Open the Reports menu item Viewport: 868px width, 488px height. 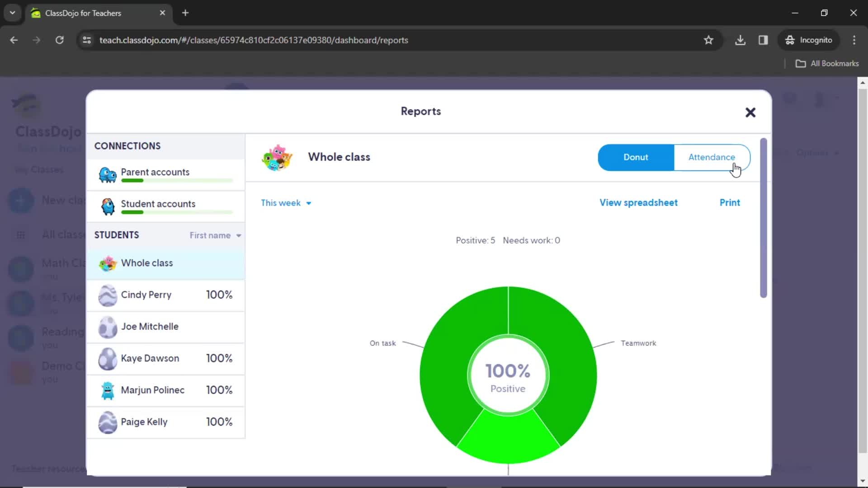coord(421,112)
